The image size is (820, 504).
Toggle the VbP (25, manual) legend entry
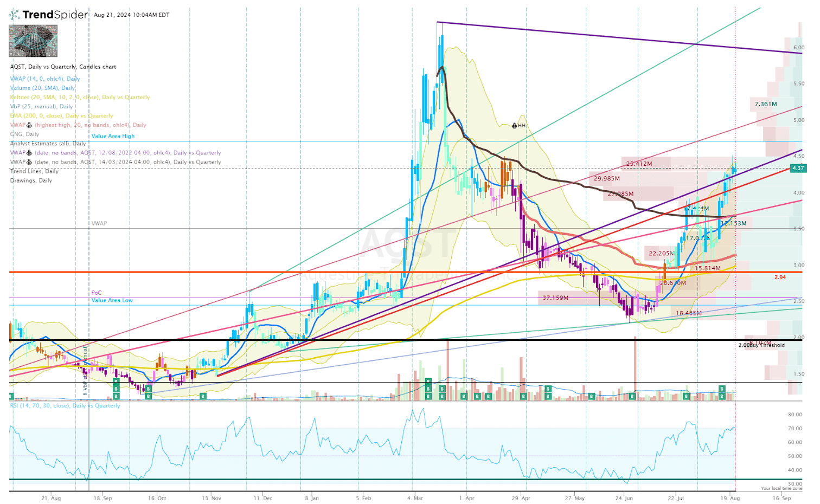tap(41, 106)
